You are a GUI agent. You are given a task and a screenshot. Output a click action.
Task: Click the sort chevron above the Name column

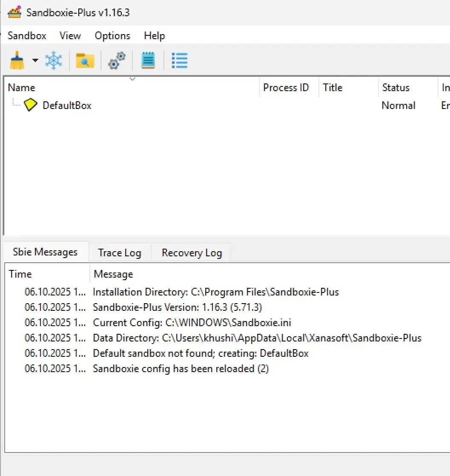click(x=132, y=79)
